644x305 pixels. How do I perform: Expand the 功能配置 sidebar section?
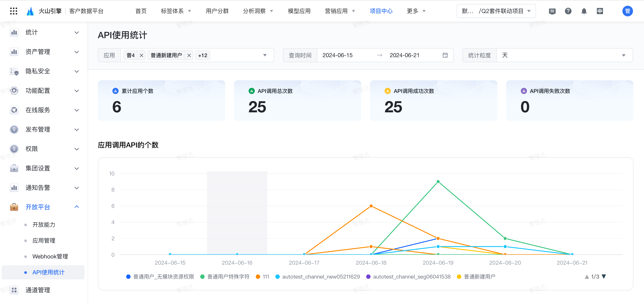[77, 91]
